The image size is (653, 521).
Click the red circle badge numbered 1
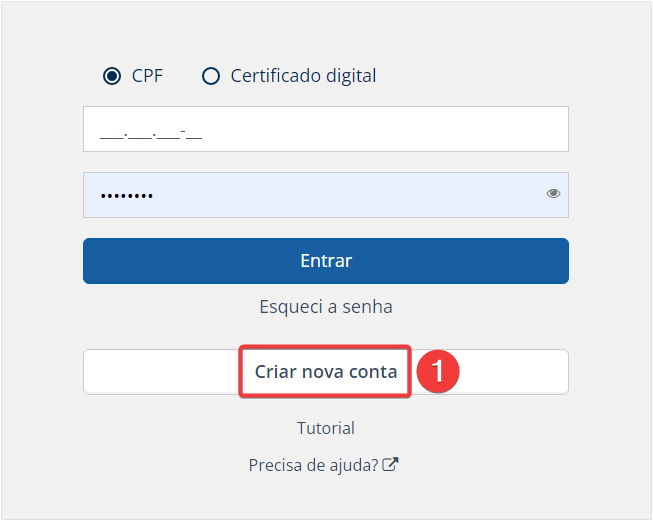point(438,371)
